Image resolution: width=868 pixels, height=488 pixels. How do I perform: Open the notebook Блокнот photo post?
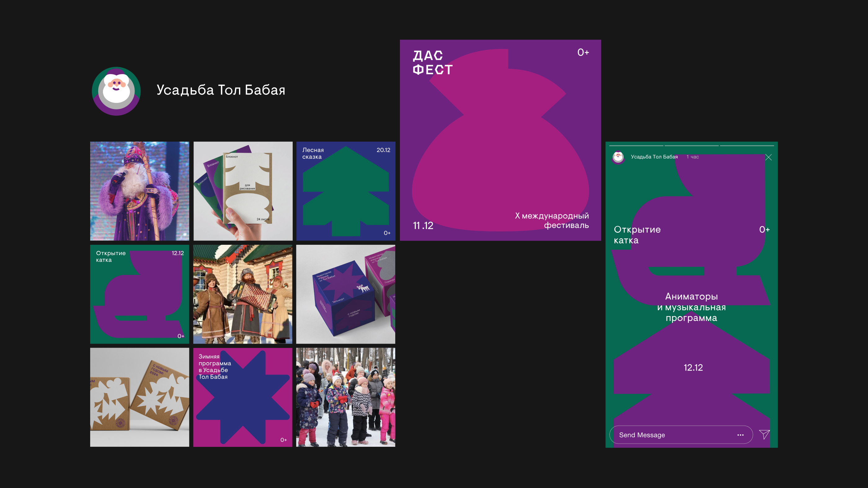pyautogui.click(x=243, y=191)
